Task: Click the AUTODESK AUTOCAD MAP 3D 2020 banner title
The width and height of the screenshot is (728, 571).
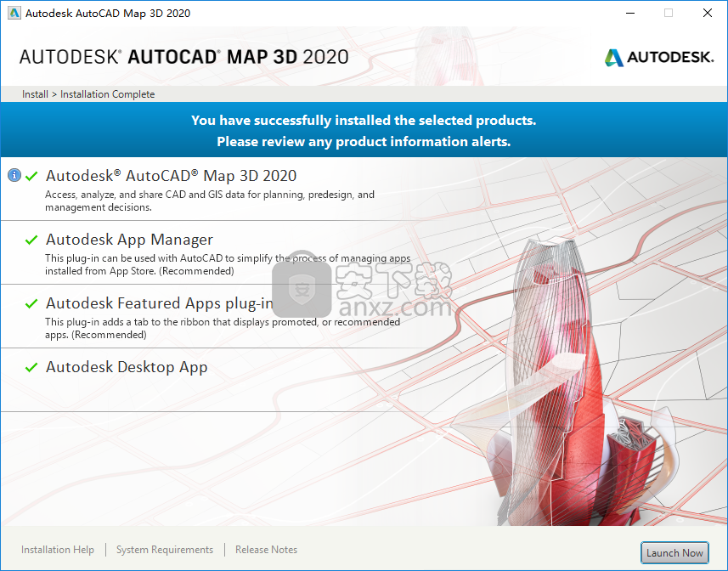Action: [183, 57]
